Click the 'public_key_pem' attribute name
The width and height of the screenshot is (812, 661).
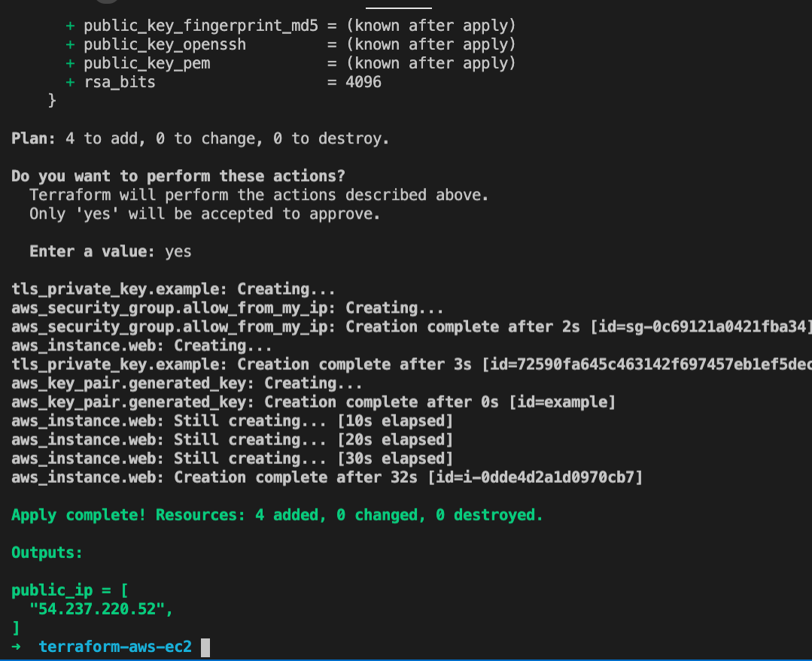(x=147, y=64)
